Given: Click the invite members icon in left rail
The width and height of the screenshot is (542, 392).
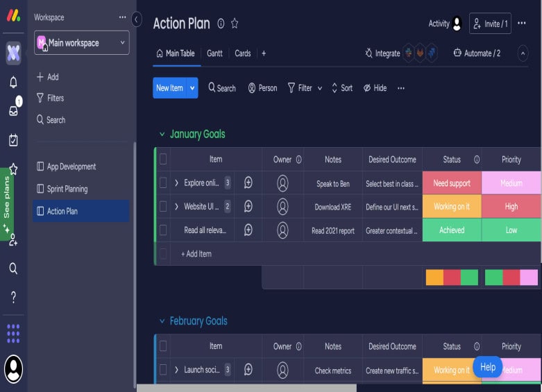Looking at the screenshot, I should [x=13, y=240].
